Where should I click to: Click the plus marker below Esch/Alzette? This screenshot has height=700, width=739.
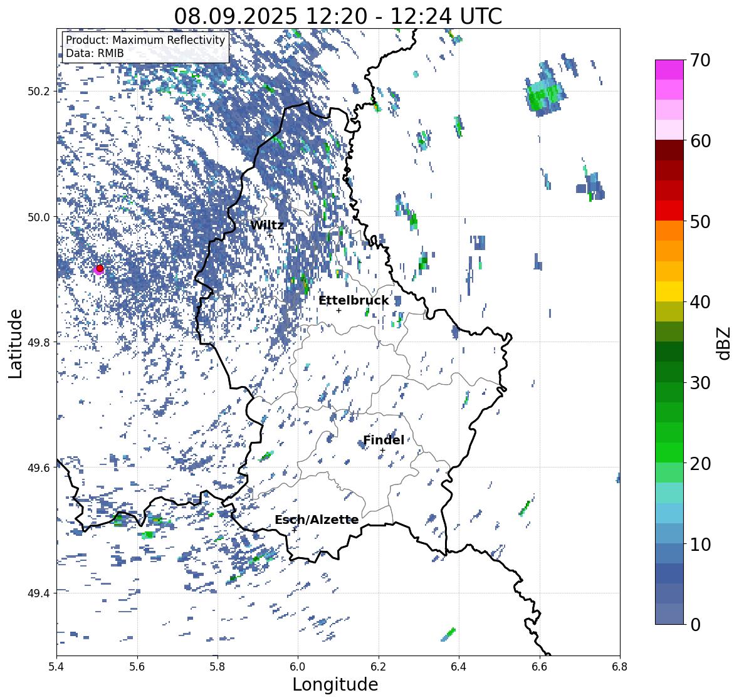click(x=295, y=530)
